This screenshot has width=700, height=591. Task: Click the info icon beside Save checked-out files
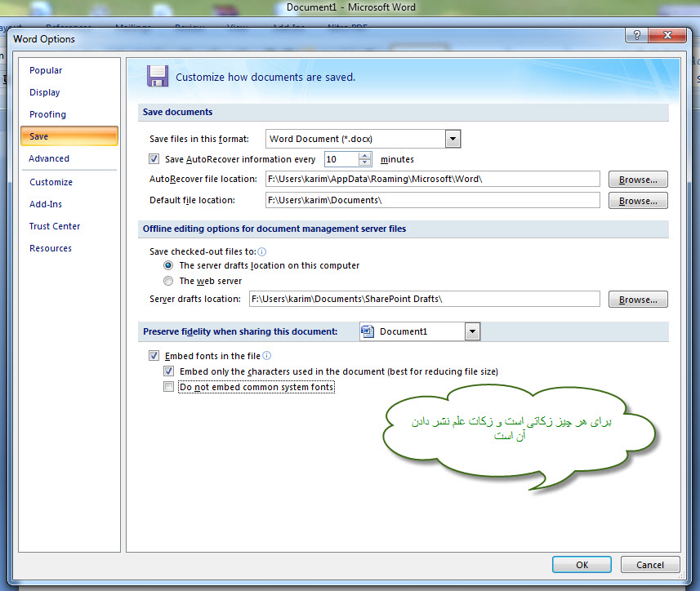pyautogui.click(x=262, y=252)
